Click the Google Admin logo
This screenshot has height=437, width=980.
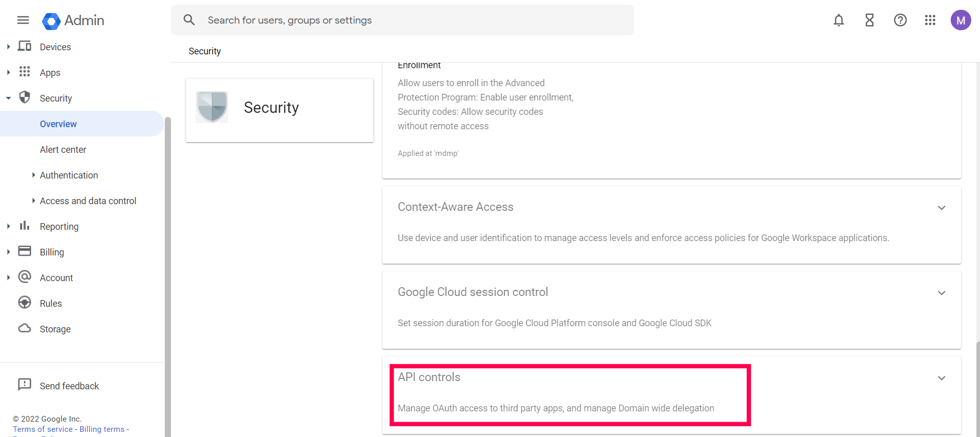[x=73, y=21]
